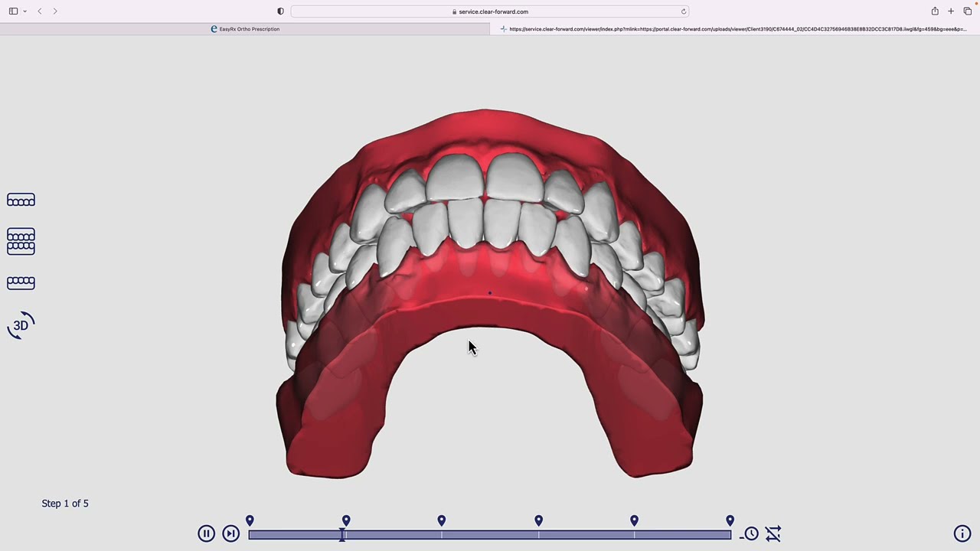
Task: Pause the treatment animation
Action: coord(206,533)
